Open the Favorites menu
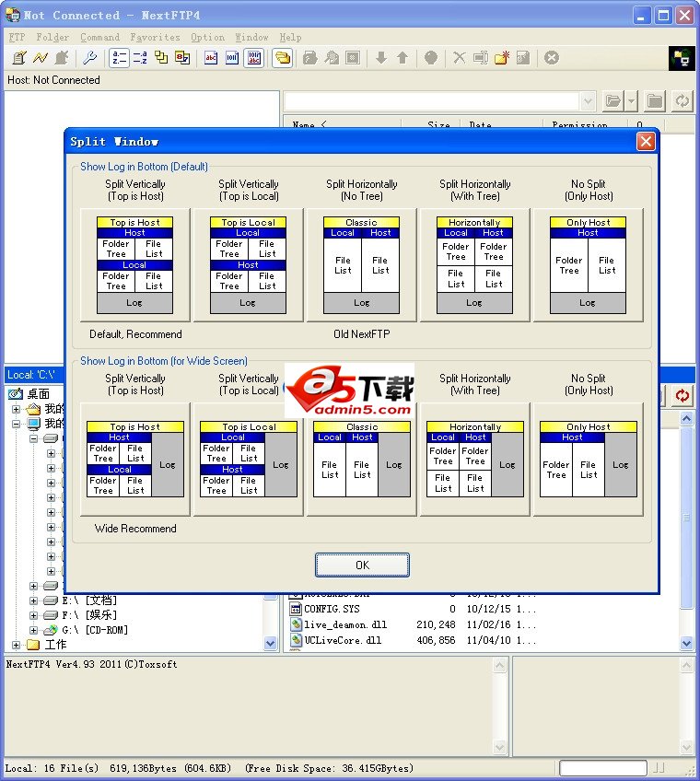The width and height of the screenshot is (700, 781). pyautogui.click(x=155, y=37)
